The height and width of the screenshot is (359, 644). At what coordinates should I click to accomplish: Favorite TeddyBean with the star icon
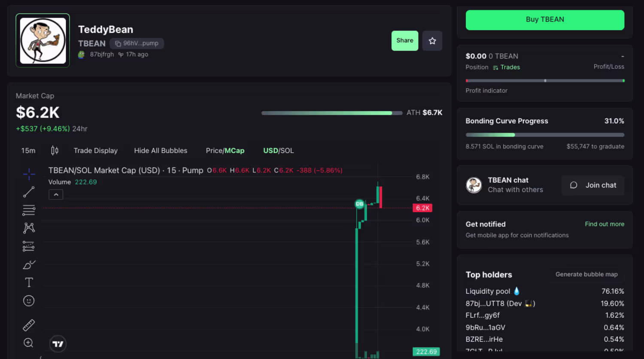click(x=432, y=41)
